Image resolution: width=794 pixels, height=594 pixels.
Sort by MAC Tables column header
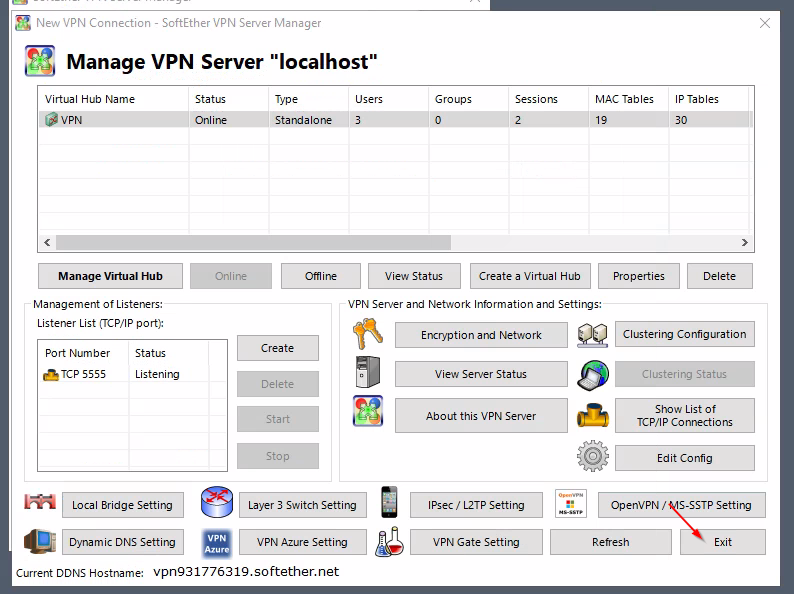(629, 99)
